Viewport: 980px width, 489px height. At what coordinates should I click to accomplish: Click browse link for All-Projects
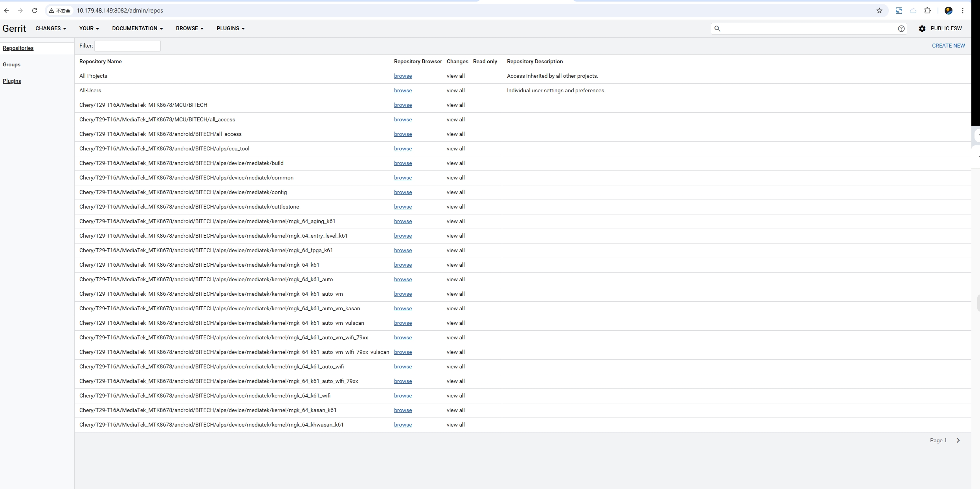click(x=403, y=76)
